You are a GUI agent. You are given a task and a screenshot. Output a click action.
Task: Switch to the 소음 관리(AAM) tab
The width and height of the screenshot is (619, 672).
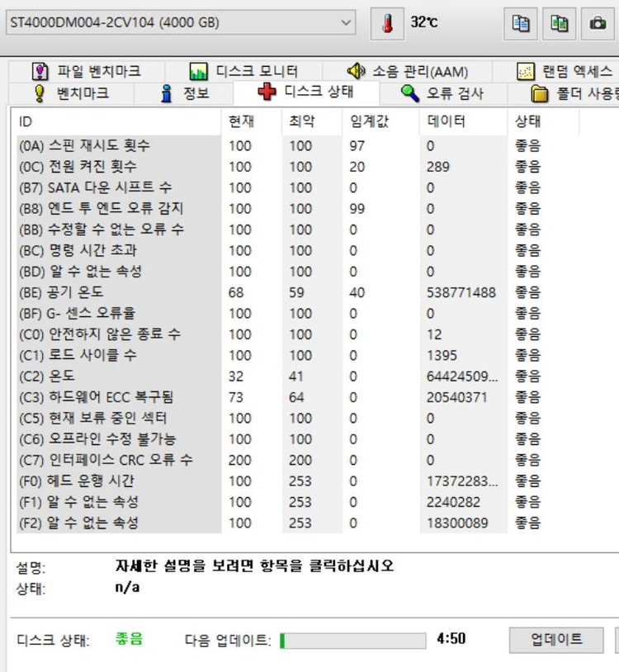[408, 71]
